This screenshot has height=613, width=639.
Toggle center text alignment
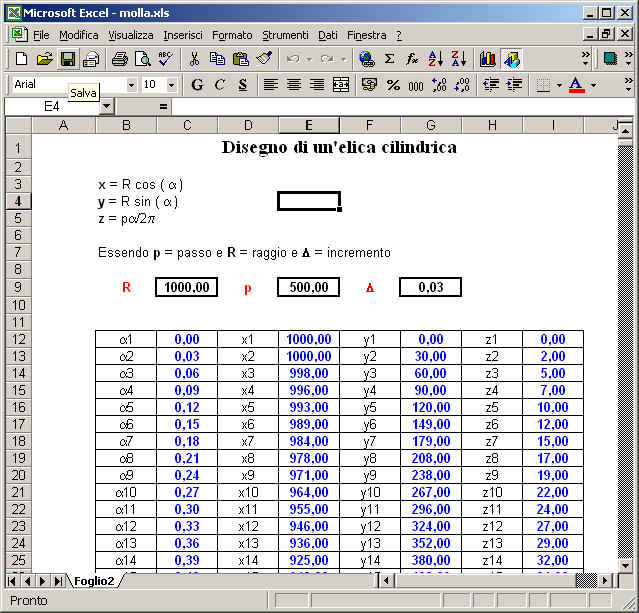point(294,85)
